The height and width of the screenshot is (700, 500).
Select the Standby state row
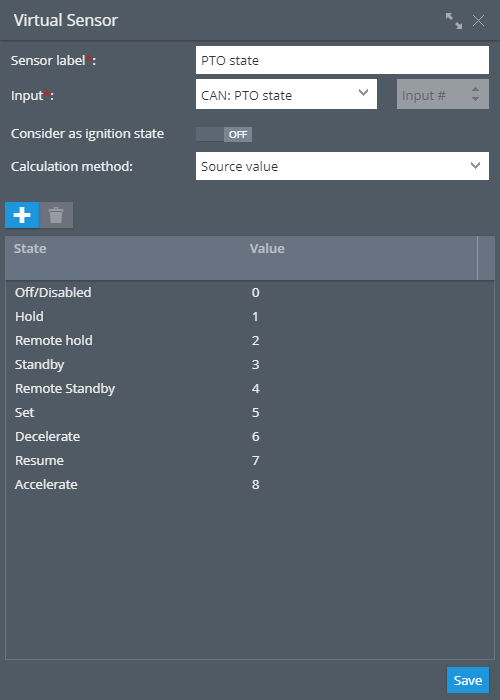point(250,365)
